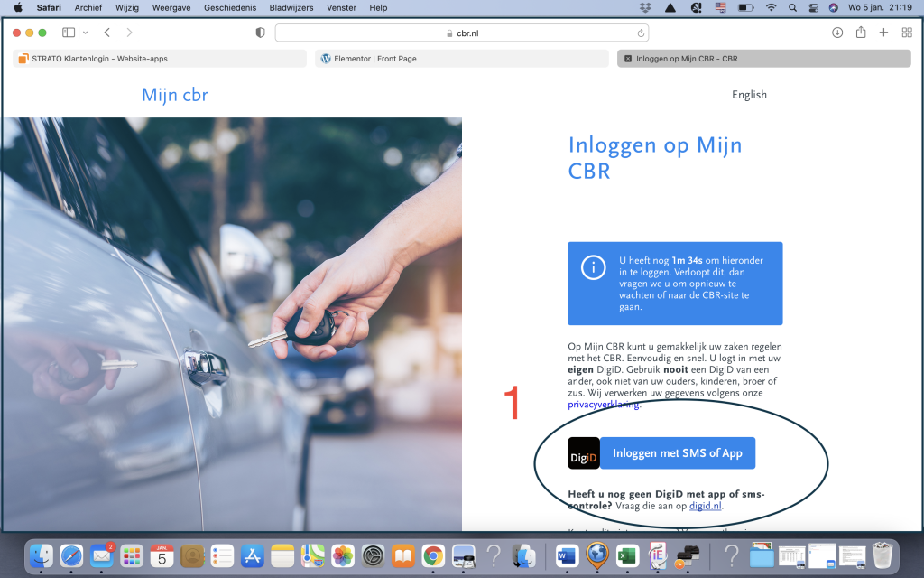Reload the page with the refresh icon
The height and width of the screenshot is (578, 924).
coord(640,33)
